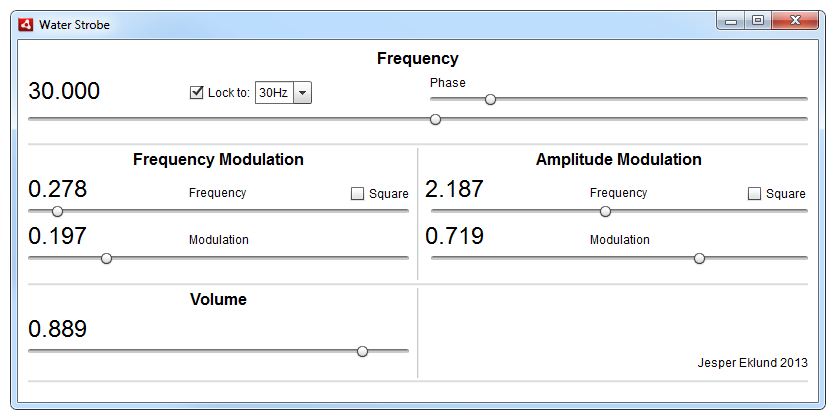Click the main Frequency slider handle
Image resolution: width=833 pixels, height=420 pixels.
(436, 119)
